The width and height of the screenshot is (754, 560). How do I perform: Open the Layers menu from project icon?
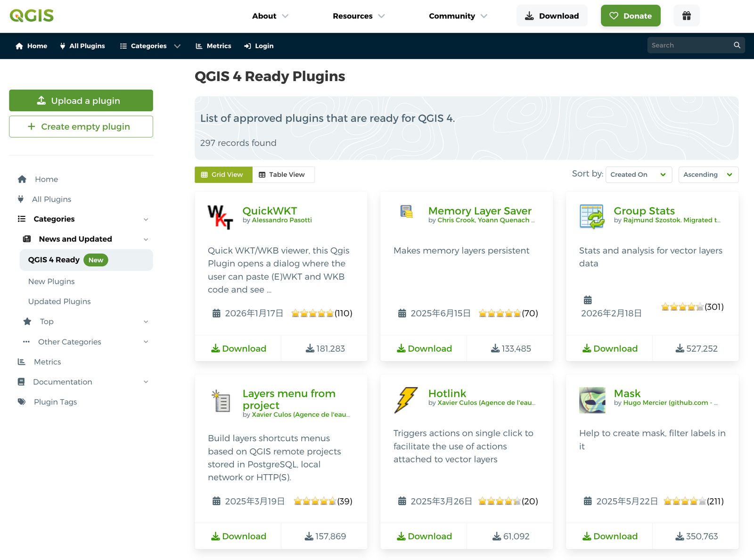[x=221, y=401]
